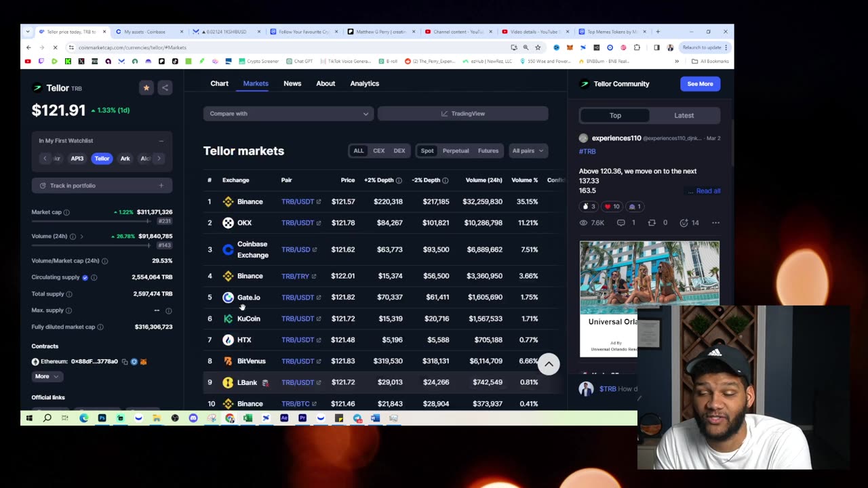
Task: Select Spot market type
Action: click(427, 150)
